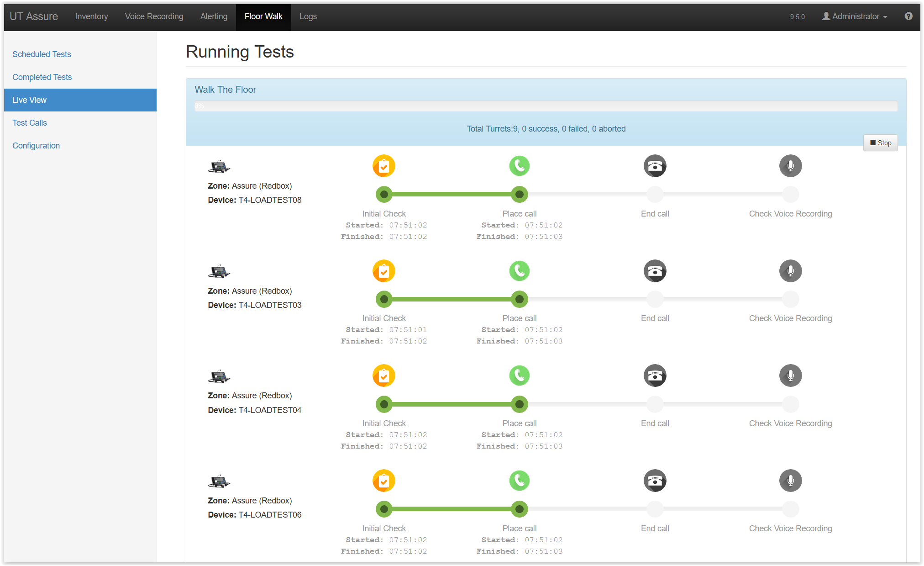Click the Place call icon for T4-LOADTEST06
Viewport: 924px width, 566px height.
pos(520,481)
